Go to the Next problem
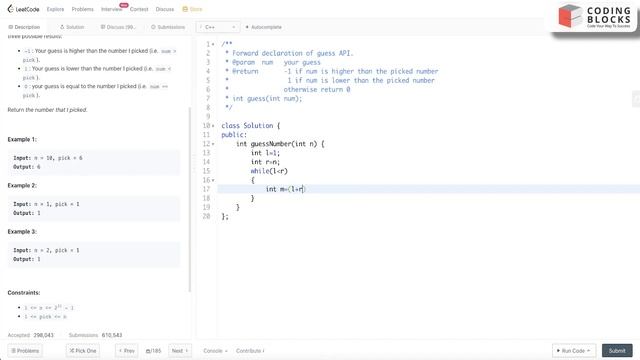Screen dimensions: 640x360 [x=180, y=351]
